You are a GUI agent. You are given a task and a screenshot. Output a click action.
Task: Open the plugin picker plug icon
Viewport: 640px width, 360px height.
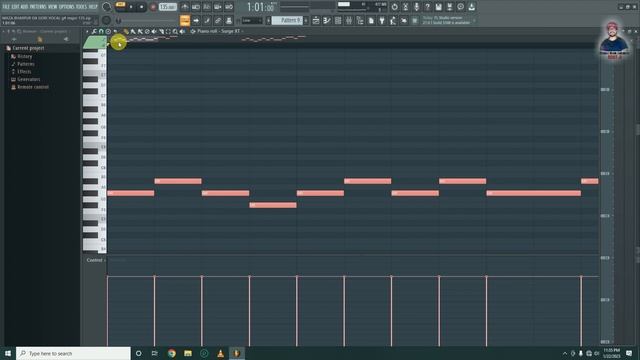click(x=382, y=20)
